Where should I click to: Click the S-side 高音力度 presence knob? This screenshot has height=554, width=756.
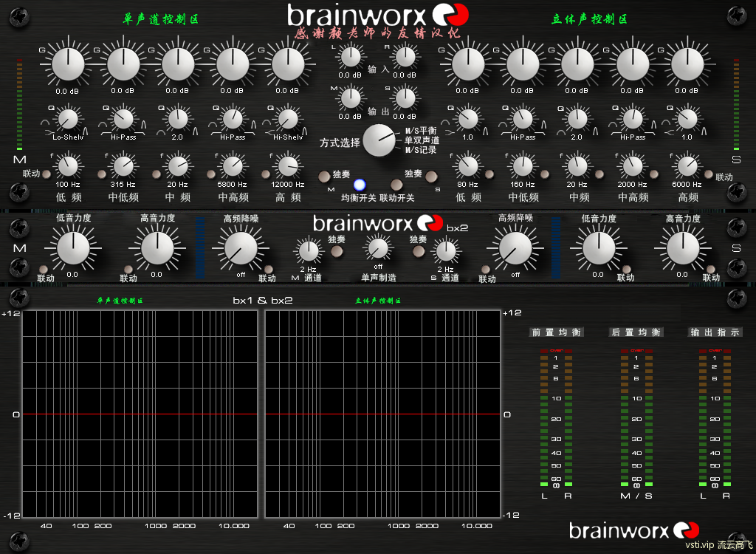(x=683, y=248)
